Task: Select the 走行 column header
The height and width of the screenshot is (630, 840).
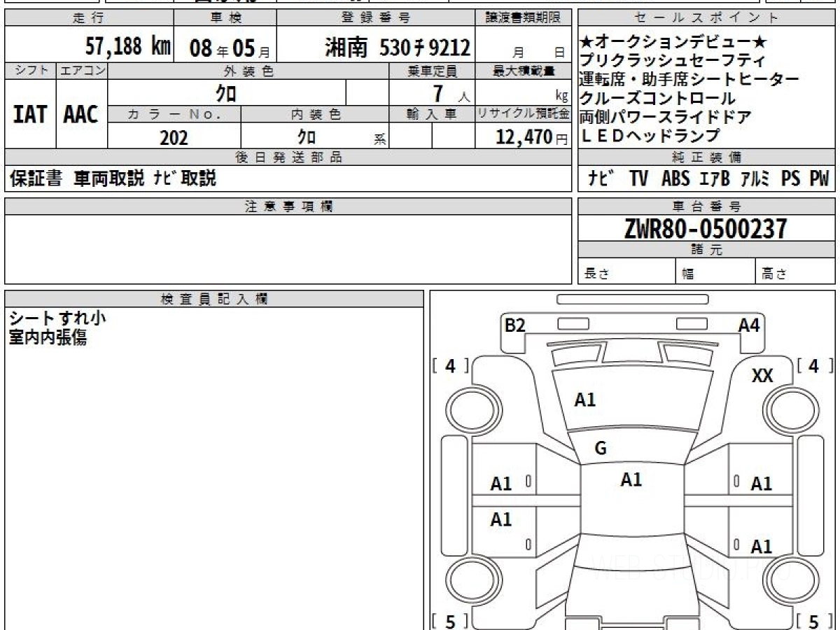Action: (x=88, y=18)
